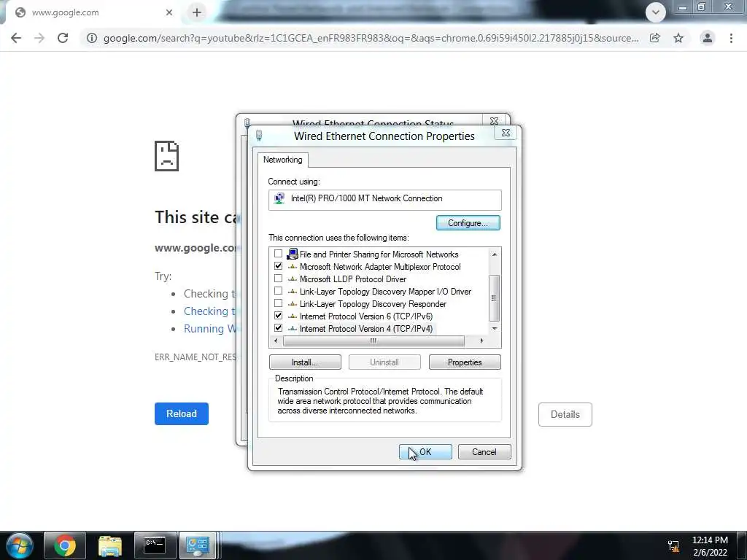Select the Microsoft LLDP Protocol Driver row text

(352, 279)
